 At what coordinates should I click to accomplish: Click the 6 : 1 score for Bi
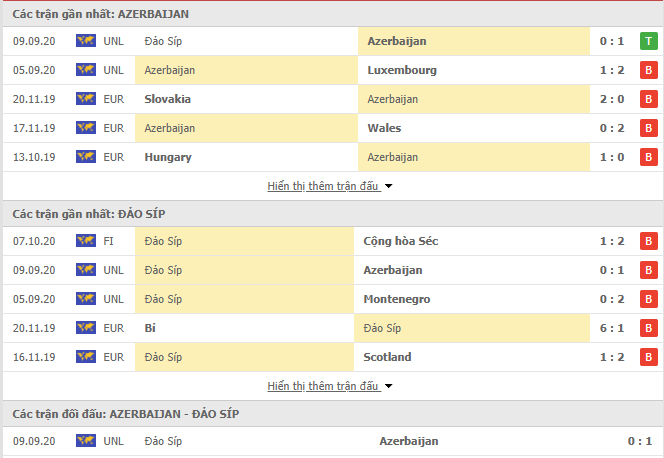point(612,328)
